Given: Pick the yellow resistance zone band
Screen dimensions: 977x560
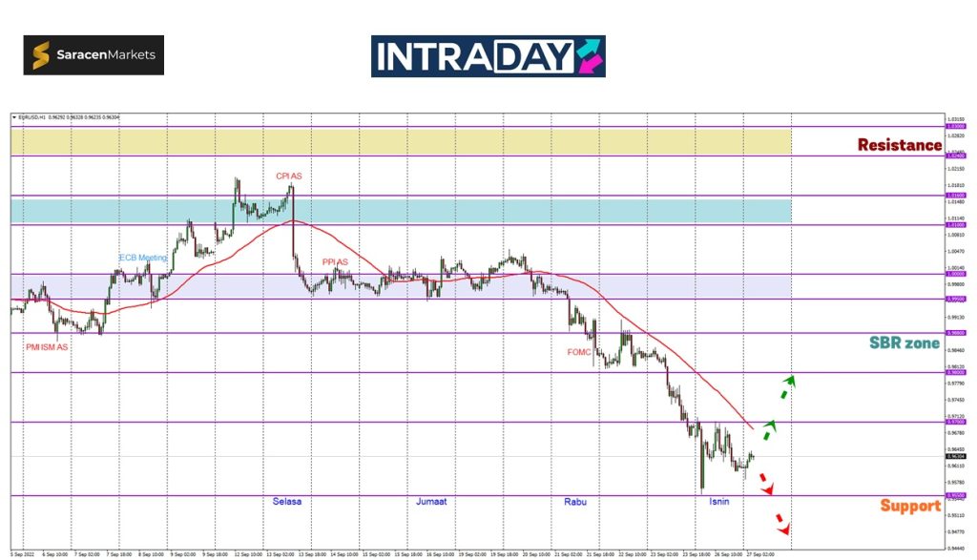Looking at the screenshot, I should click(401, 141).
